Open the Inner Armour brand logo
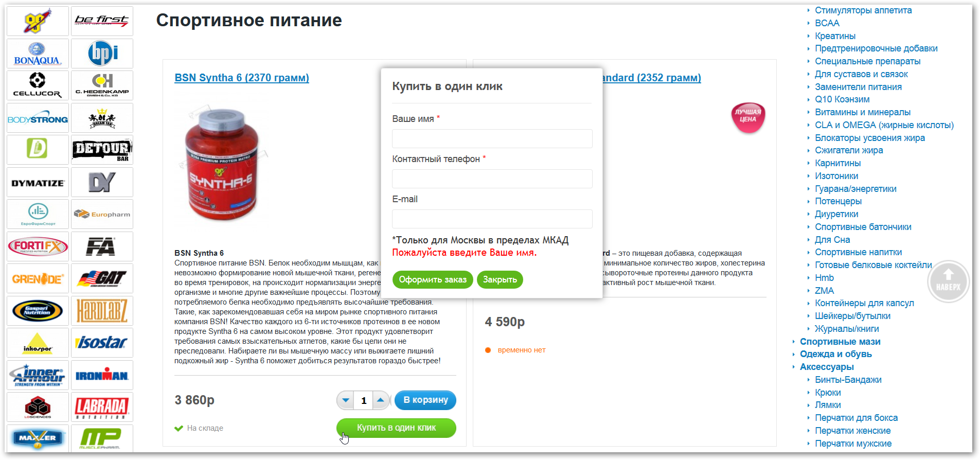 38,375
